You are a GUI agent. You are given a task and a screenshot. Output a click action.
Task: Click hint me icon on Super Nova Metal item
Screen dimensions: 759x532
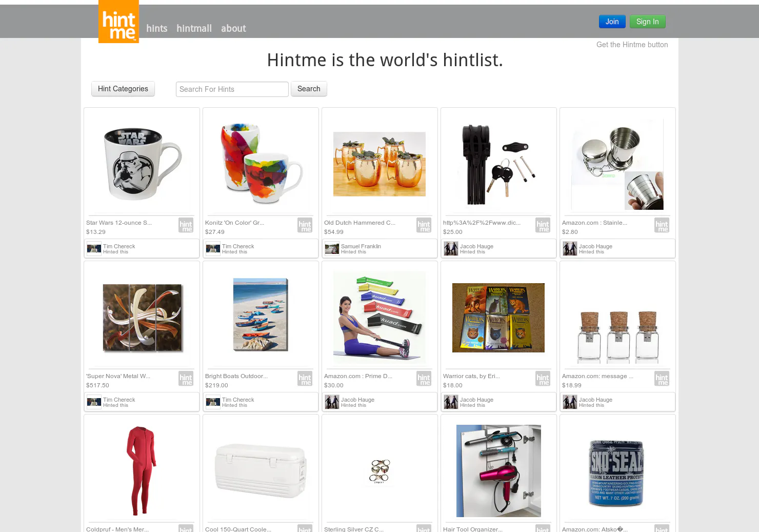coord(186,379)
